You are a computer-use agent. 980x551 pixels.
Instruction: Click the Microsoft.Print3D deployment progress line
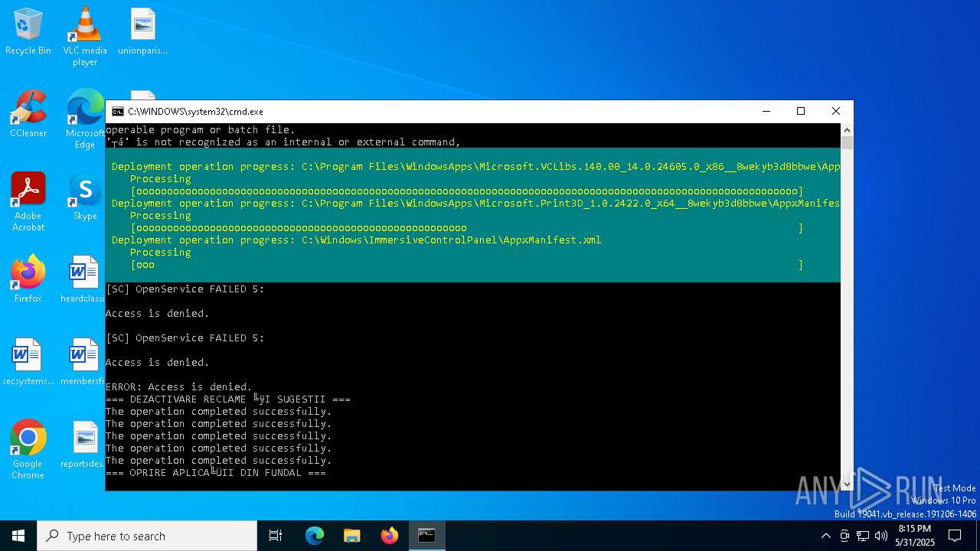click(x=475, y=203)
